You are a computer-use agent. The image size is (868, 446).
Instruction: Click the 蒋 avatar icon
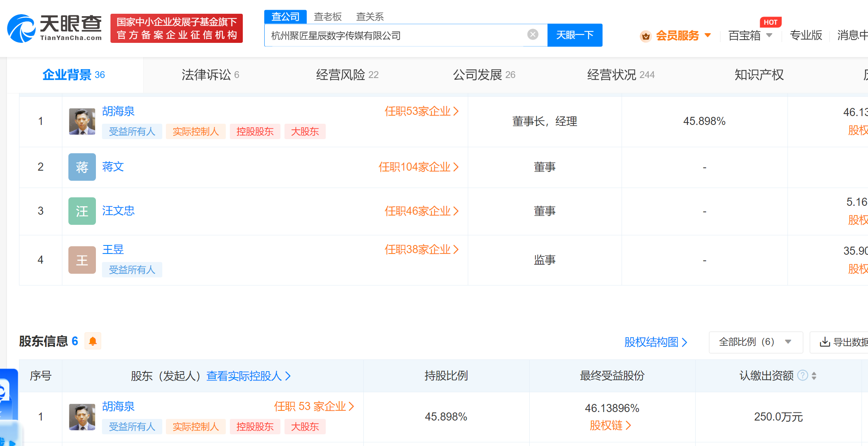point(82,167)
